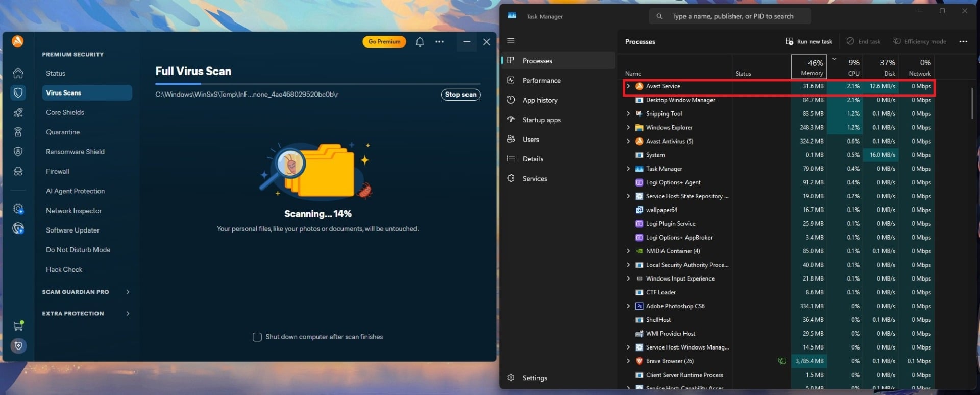Viewport: 980px width, 395px height.
Task: Open Avast shopping cart icon
Action: (18, 326)
